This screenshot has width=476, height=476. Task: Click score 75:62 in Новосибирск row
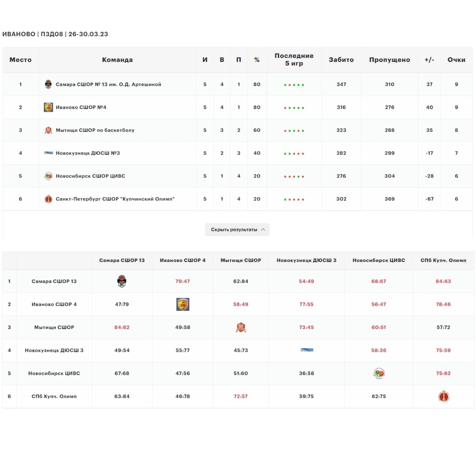click(443, 373)
